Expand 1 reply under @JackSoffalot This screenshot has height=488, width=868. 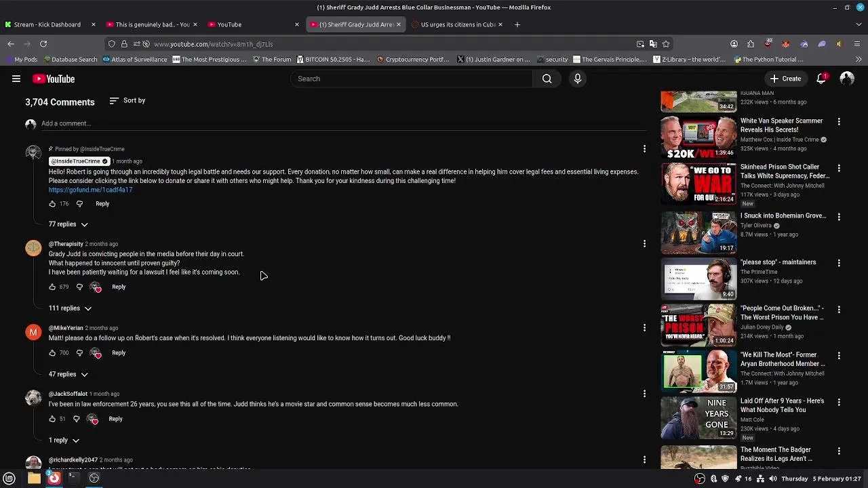coord(64,441)
